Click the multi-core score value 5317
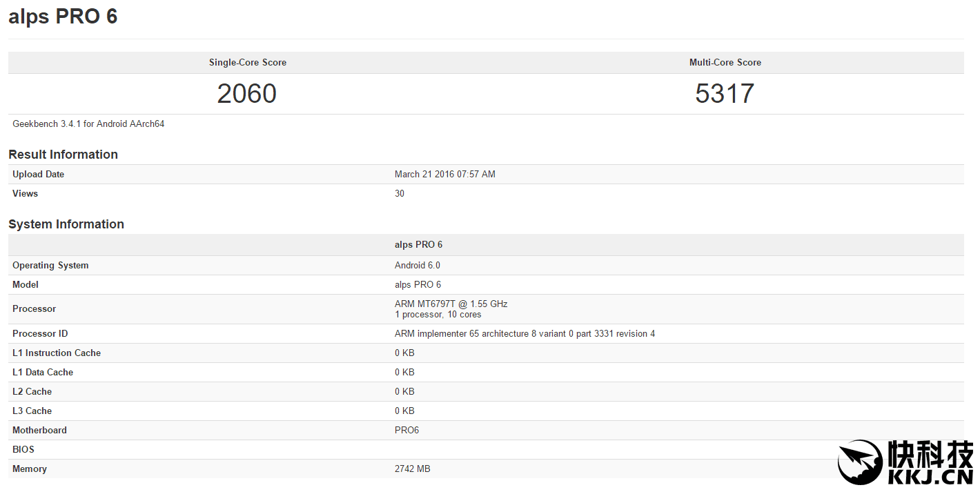The image size is (980, 492). 725,94
